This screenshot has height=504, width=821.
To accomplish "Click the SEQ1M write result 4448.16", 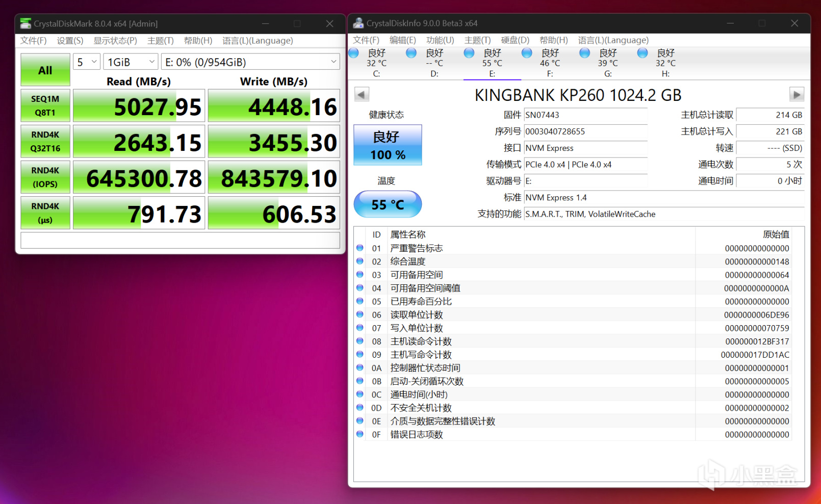I will click(274, 105).
